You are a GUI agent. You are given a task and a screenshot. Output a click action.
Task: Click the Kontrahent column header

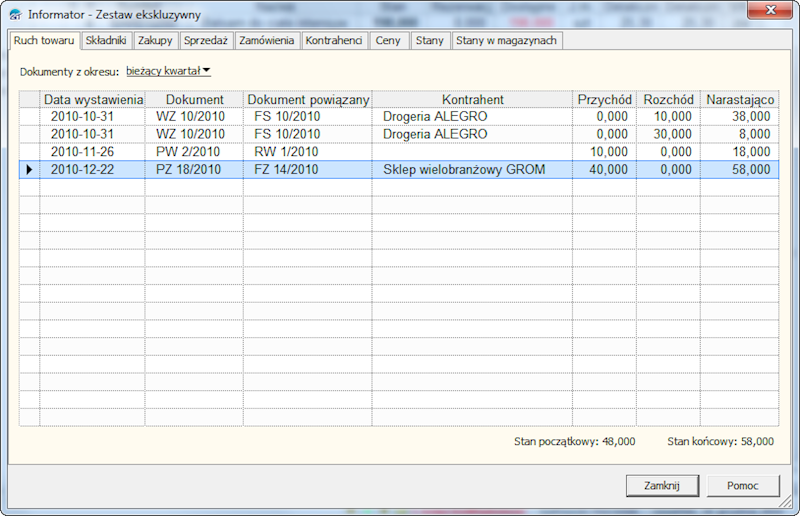(x=472, y=100)
